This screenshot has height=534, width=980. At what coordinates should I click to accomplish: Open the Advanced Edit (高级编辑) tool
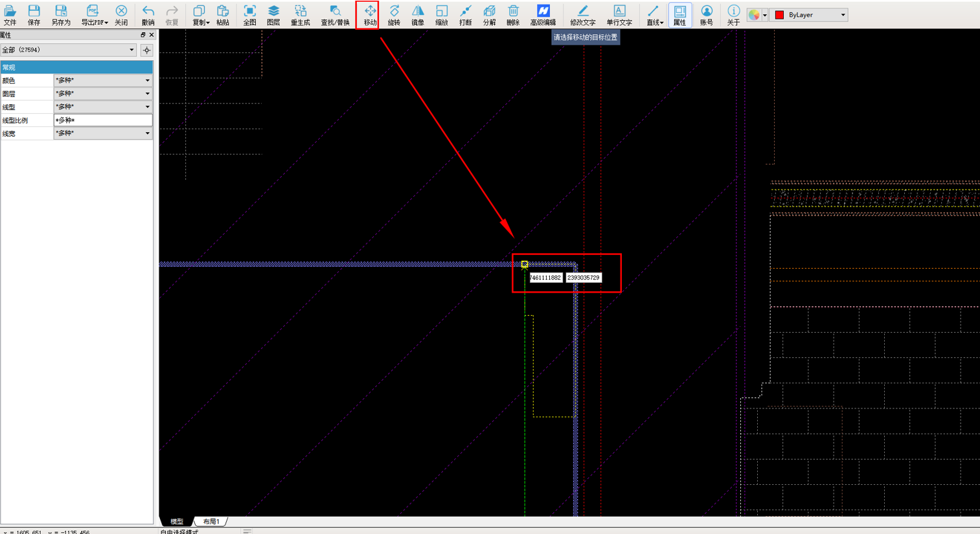pyautogui.click(x=543, y=15)
